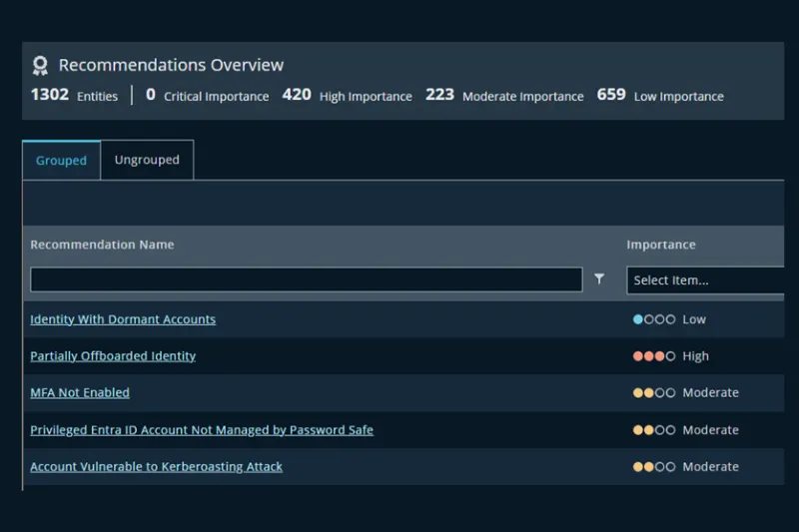Switch to the Grouped tab
Viewport: 799px width, 532px height.
coord(61,160)
